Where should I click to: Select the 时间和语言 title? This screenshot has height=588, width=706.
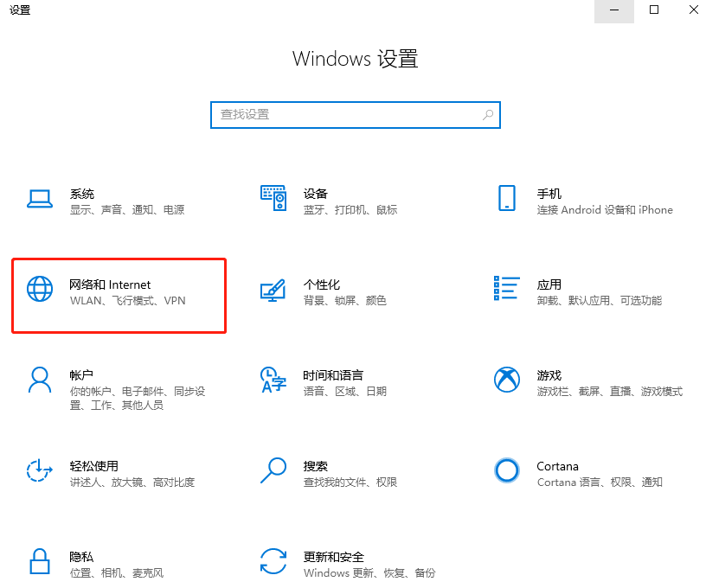point(333,375)
